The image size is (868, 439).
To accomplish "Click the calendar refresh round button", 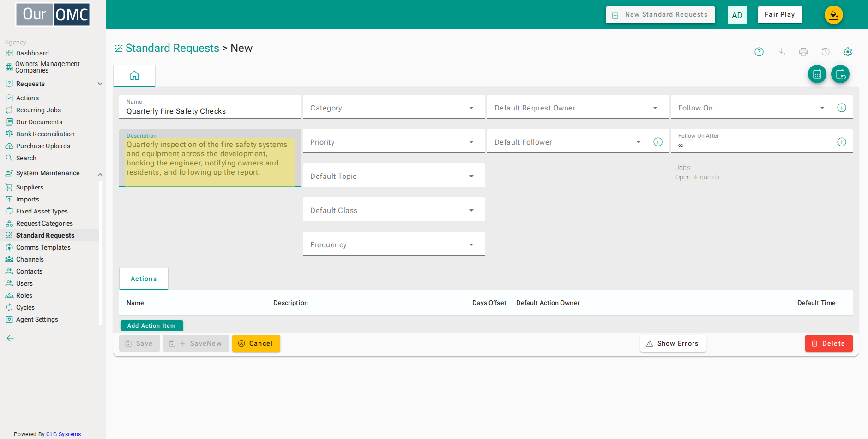I will [840, 74].
